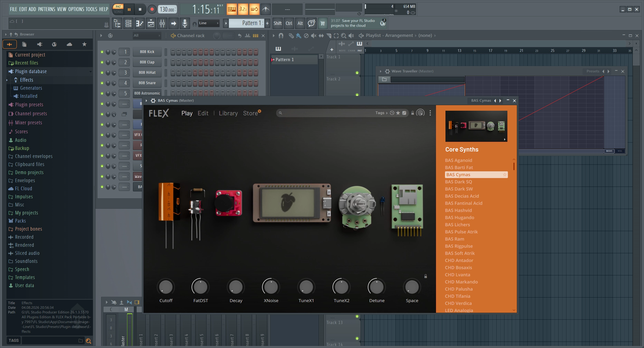The image size is (644, 348).
Task: Toggle the 808 Snare channel mute LED
Action: [102, 83]
